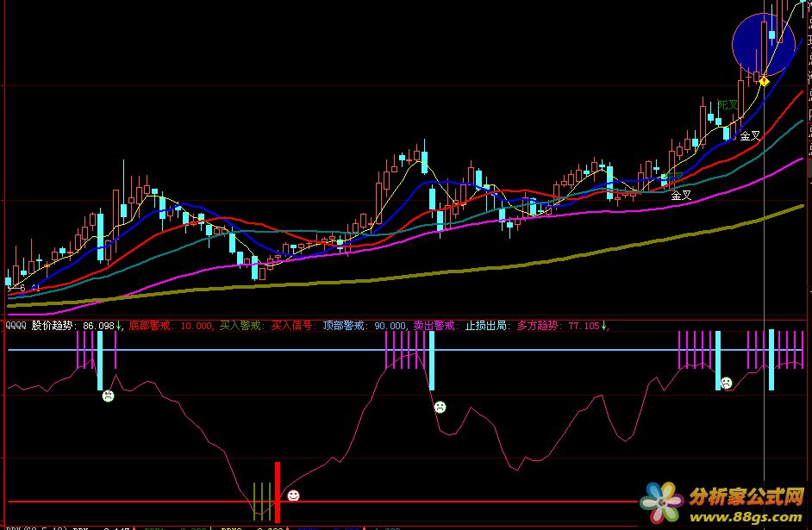Click the yellow diamond signal marker

(x=764, y=81)
